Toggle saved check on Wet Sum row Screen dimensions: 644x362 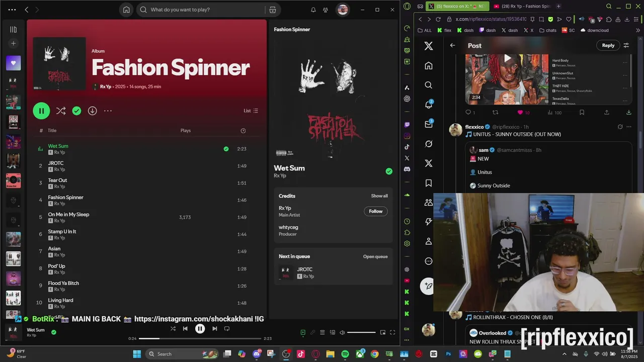226,149
